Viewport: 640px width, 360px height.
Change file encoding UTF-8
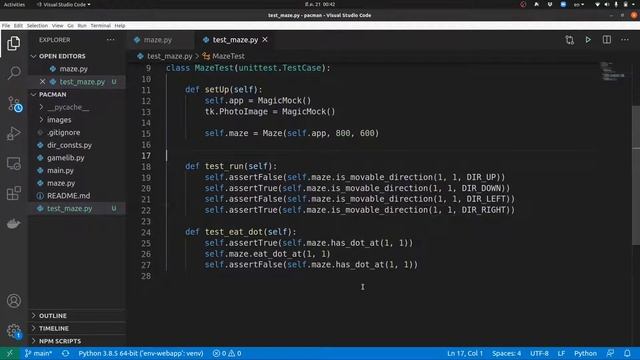coord(539,353)
